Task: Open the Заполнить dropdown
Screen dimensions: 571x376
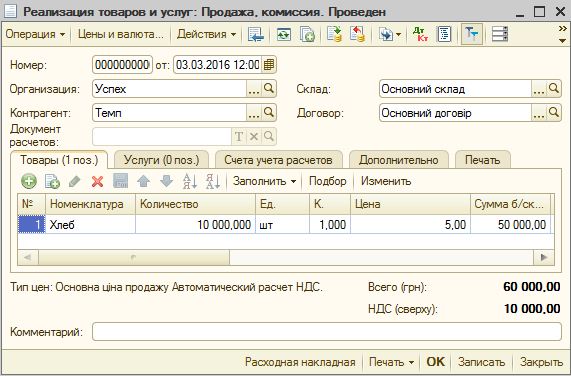Action: pyautogui.click(x=264, y=181)
